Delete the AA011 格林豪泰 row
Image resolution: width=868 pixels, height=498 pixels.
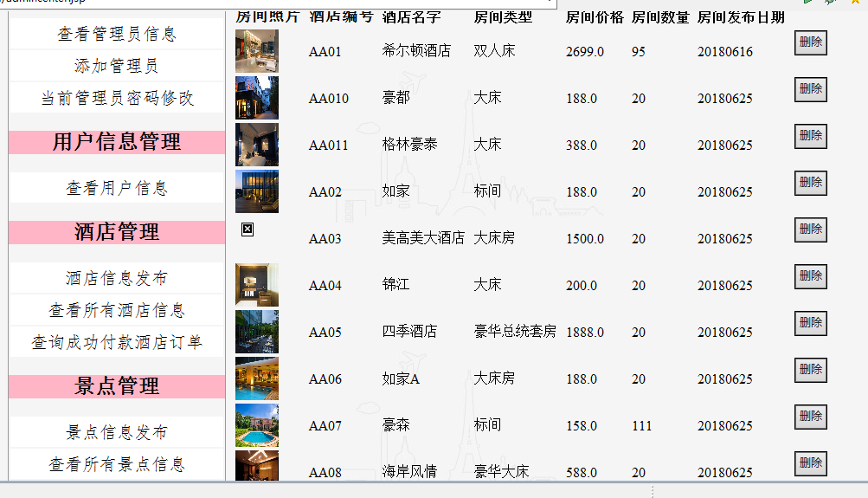tap(811, 136)
